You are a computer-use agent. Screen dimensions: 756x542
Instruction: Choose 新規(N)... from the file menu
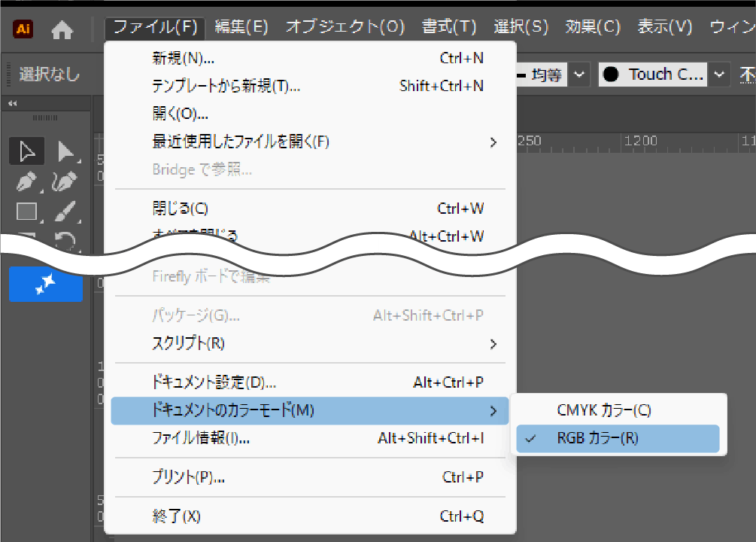(309, 59)
